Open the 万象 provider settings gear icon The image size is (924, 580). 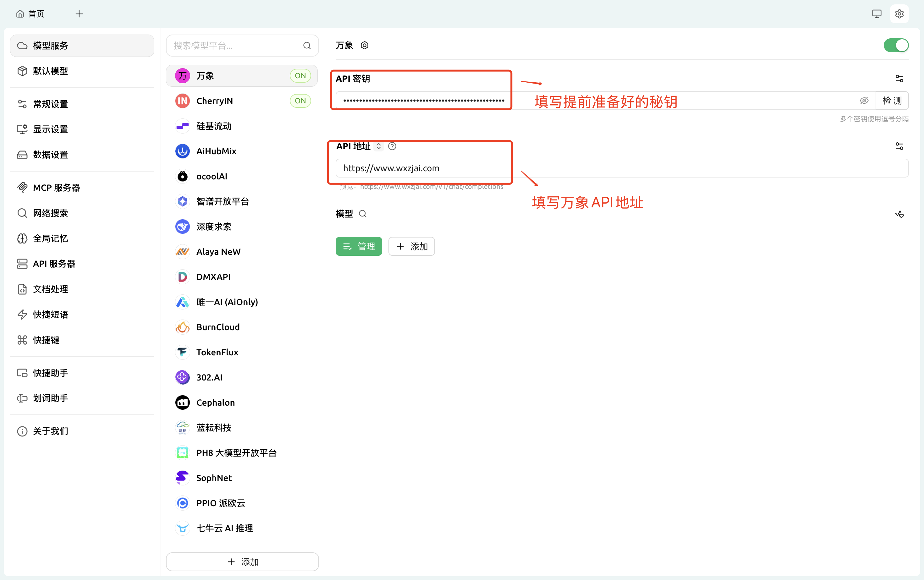pos(365,45)
